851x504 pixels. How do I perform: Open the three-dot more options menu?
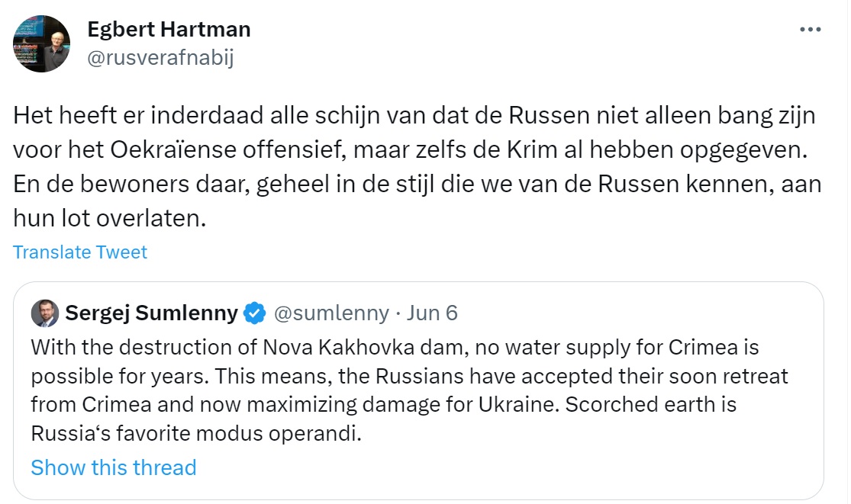(810, 29)
